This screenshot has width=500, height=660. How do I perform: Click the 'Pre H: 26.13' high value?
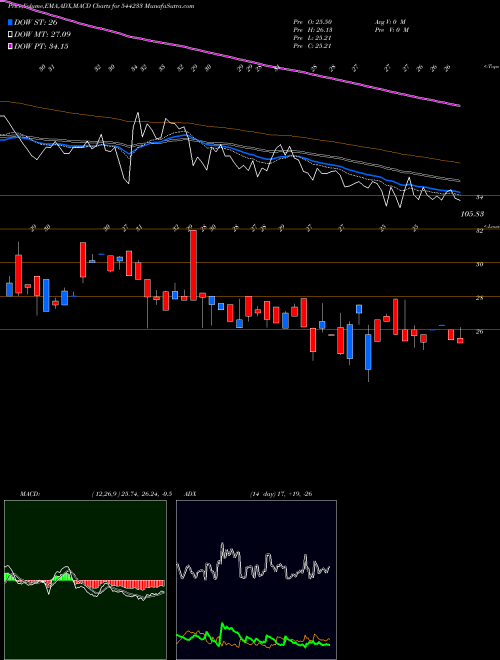pos(313,30)
